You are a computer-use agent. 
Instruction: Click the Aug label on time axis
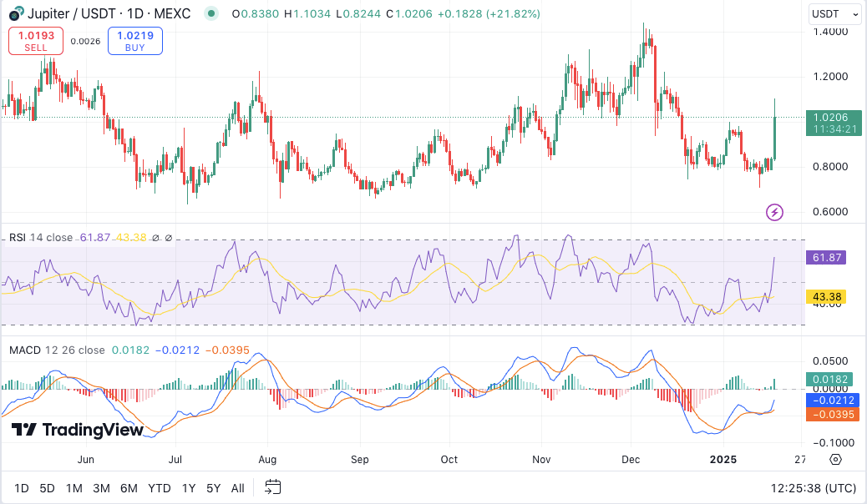point(267,459)
